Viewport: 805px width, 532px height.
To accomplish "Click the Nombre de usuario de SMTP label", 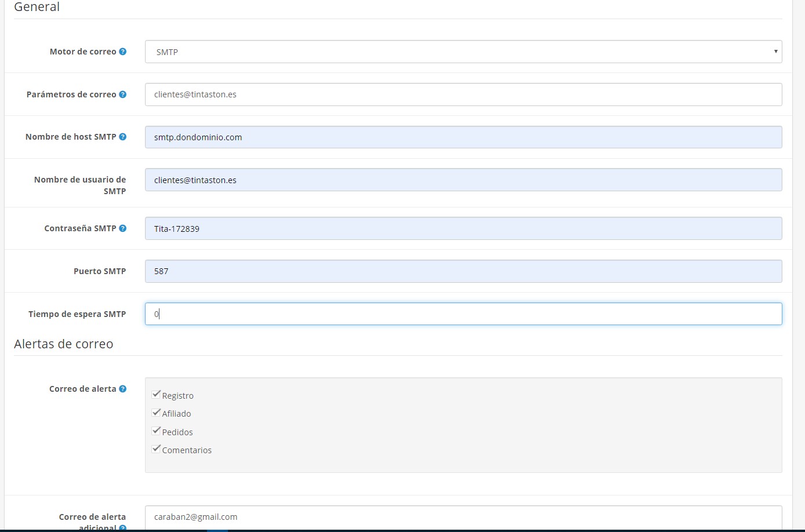I will [x=80, y=185].
